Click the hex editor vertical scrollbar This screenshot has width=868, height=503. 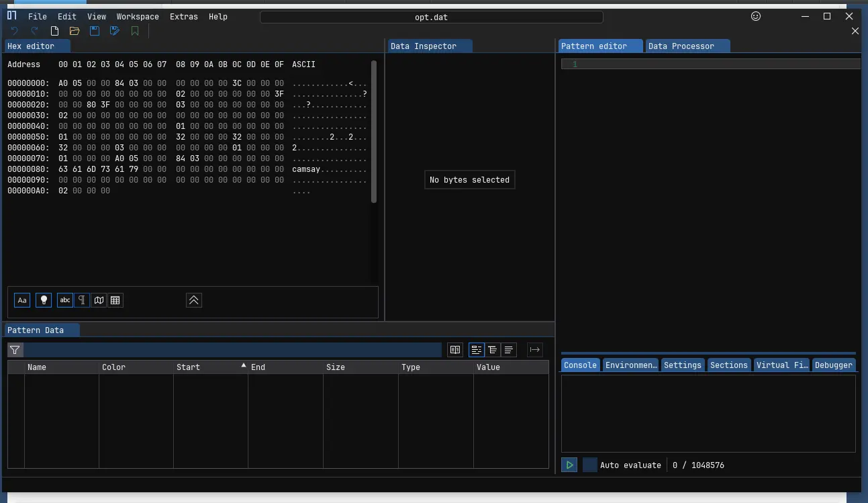[x=374, y=131]
